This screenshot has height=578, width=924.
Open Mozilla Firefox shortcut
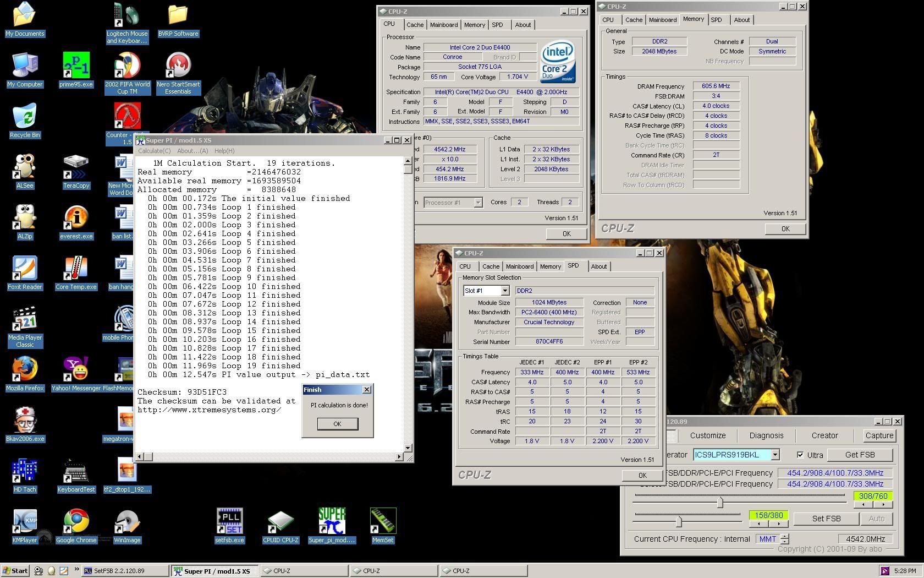click(x=25, y=374)
